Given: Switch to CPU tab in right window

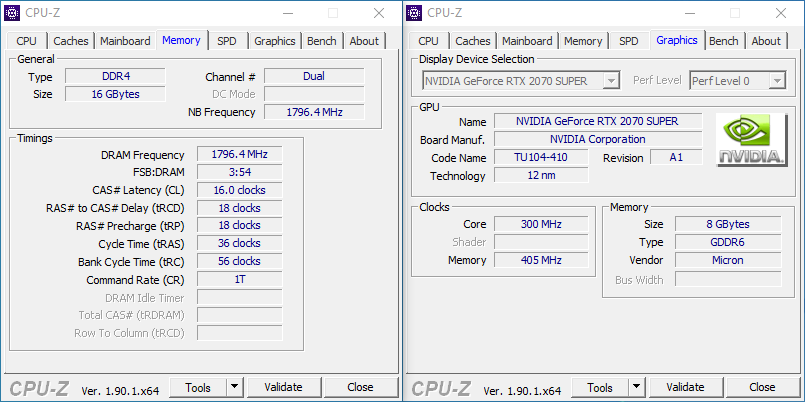Looking at the screenshot, I should tap(428, 41).
